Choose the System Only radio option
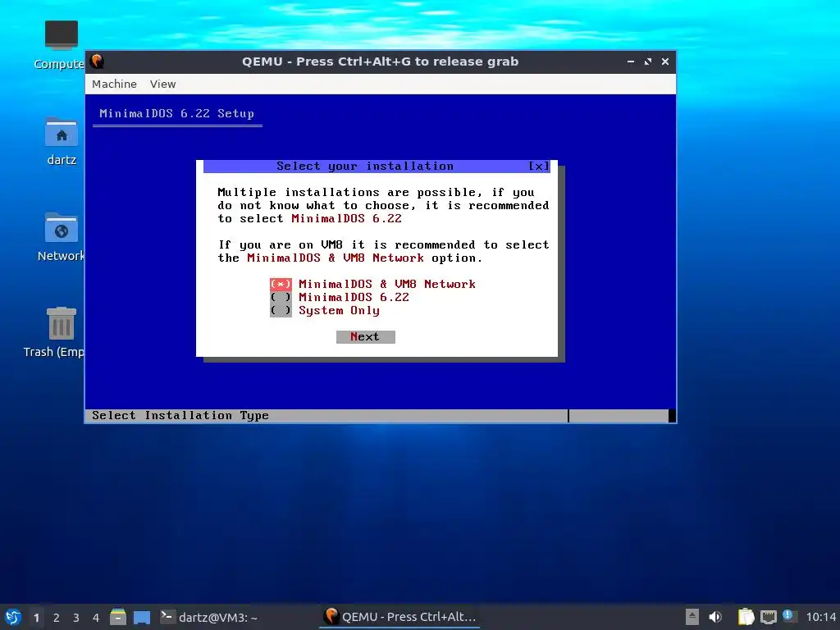Viewport: 840px width, 630px height. click(x=325, y=311)
